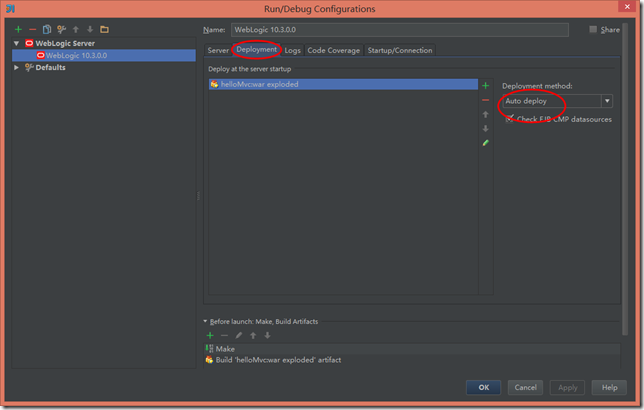Switch to the Server tab
644x410 pixels.
tap(218, 50)
